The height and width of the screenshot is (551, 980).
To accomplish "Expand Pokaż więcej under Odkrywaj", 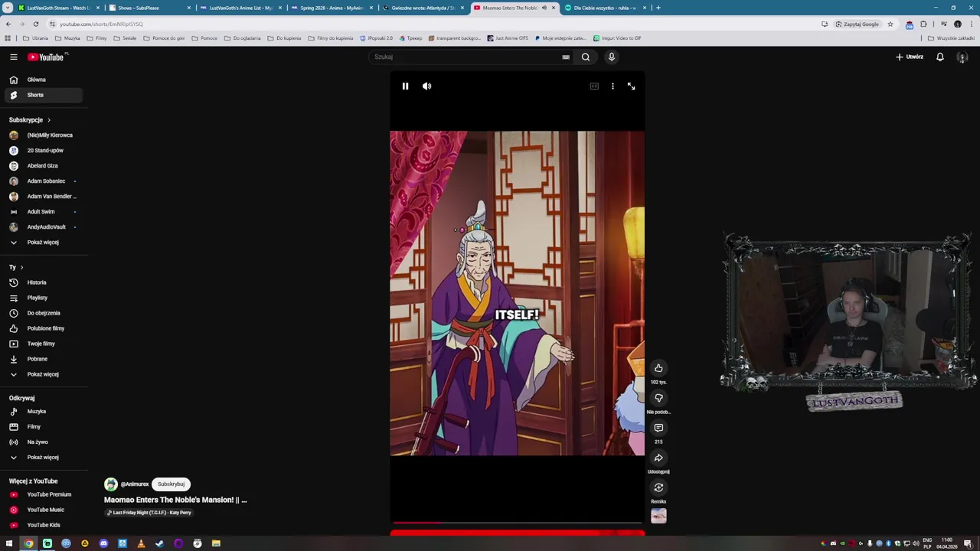I will [x=43, y=458].
